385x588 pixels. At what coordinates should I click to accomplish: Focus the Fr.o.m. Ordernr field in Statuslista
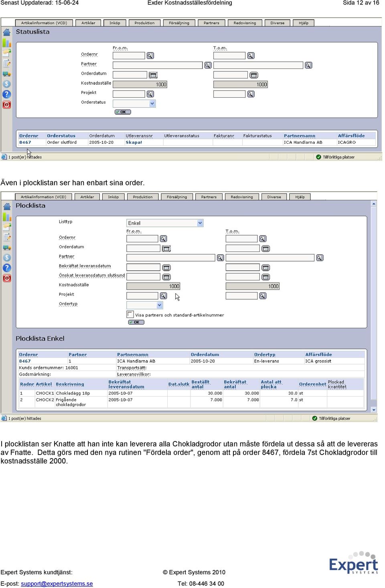coord(129,56)
